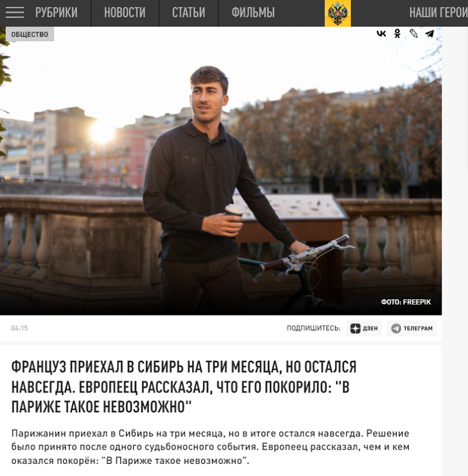Subscribe via the ТЕЛЕГРАМ button

[411, 328]
